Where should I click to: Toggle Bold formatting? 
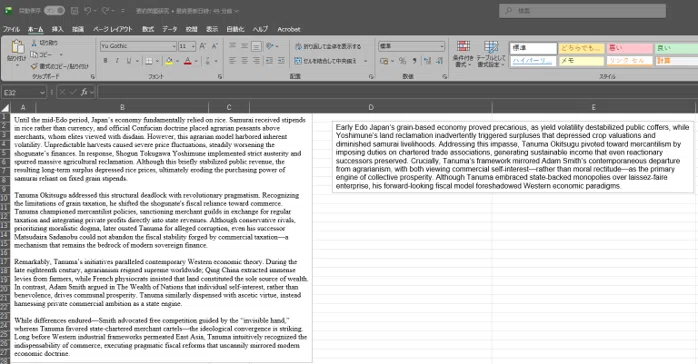(x=106, y=61)
